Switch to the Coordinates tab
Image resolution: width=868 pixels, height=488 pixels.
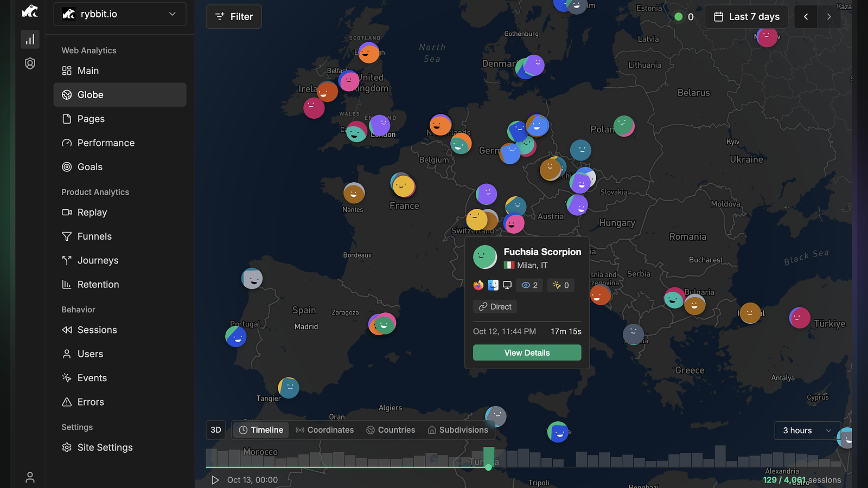point(324,430)
